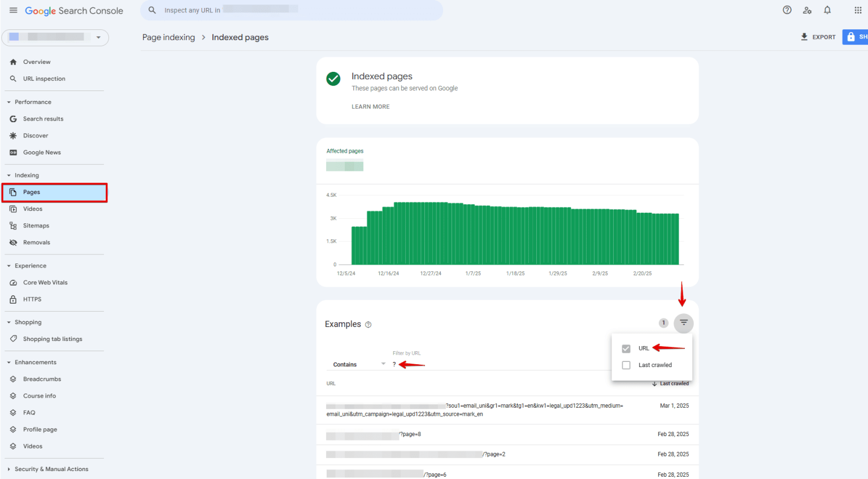
Task: Click the filter rows icon in Examples
Action: tap(683, 323)
